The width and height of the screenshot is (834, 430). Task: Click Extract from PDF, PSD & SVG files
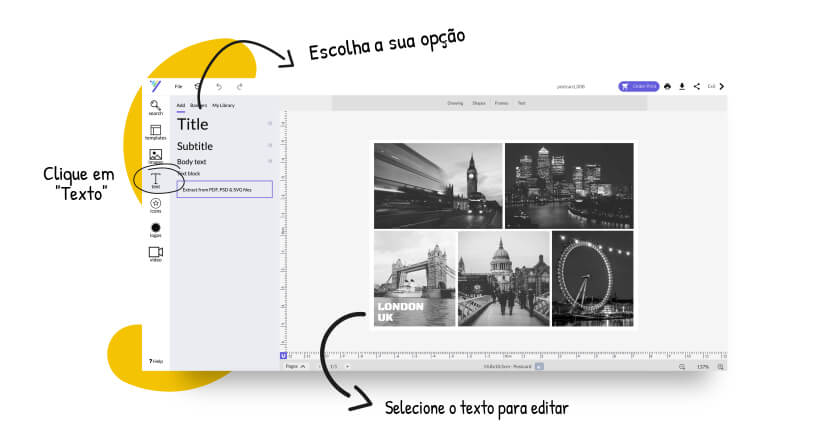[224, 189]
